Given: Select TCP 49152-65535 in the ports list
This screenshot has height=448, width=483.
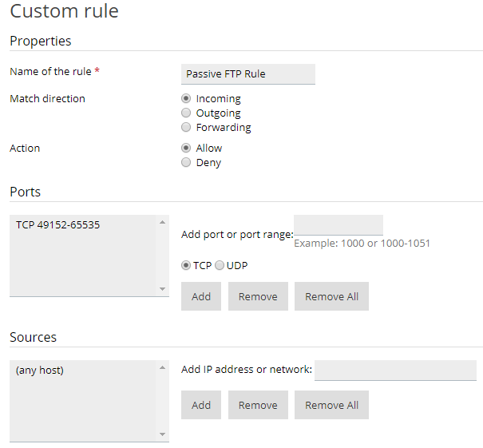Looking at the screenshot, I should pos(58,225).
